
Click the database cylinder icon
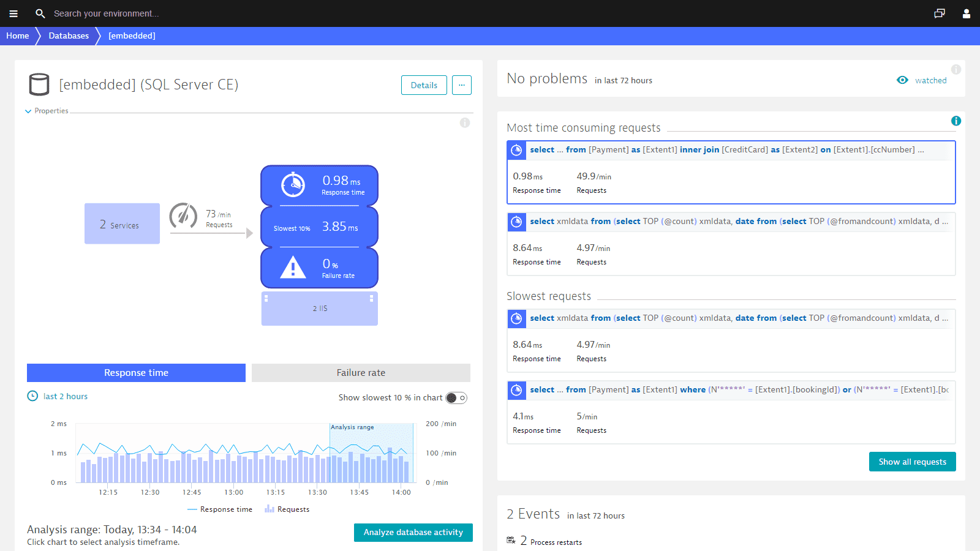click(x=39, y=84)
